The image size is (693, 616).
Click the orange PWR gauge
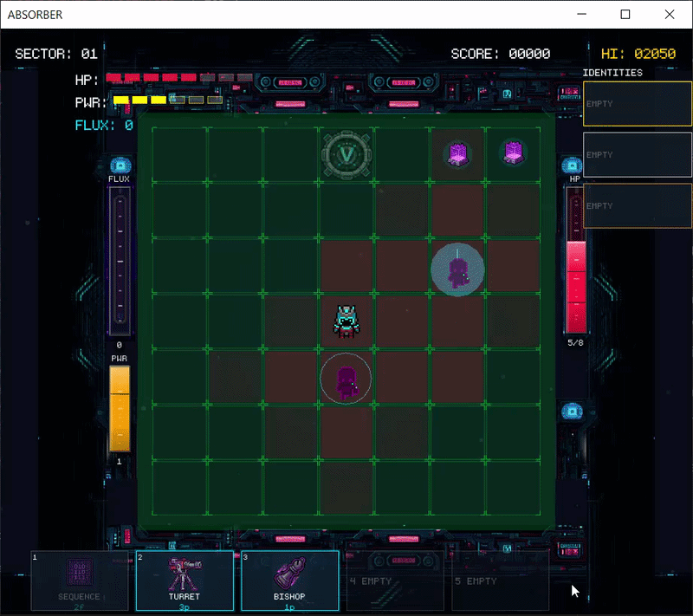(120, 409)
